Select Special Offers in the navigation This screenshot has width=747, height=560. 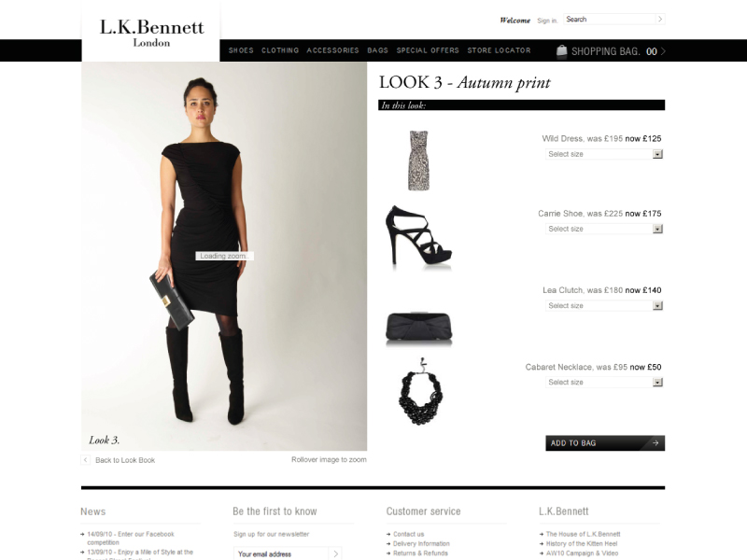[x=428, y=50]
